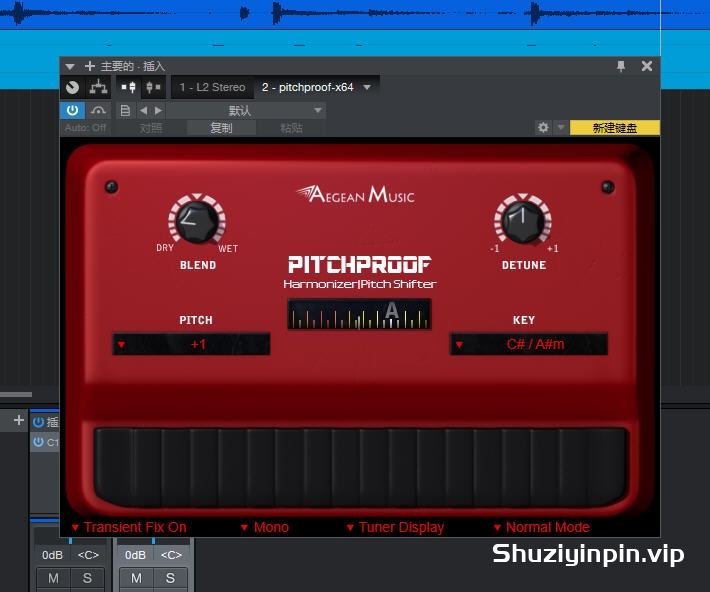Screen dimensions: 710x592
Task: Load the previous preset arrow
Action: (144, 111)
